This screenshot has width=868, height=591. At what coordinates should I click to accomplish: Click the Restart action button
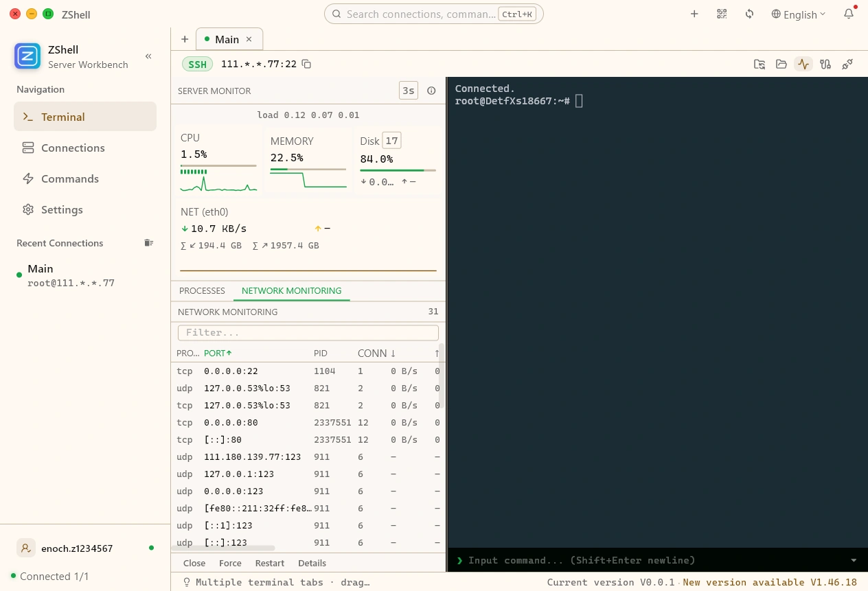coord(270,564)
